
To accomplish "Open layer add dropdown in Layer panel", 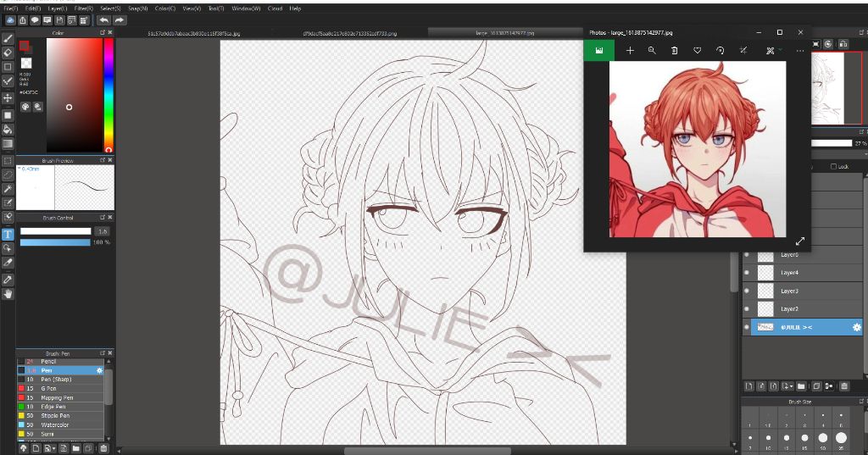I will (787, 386).
